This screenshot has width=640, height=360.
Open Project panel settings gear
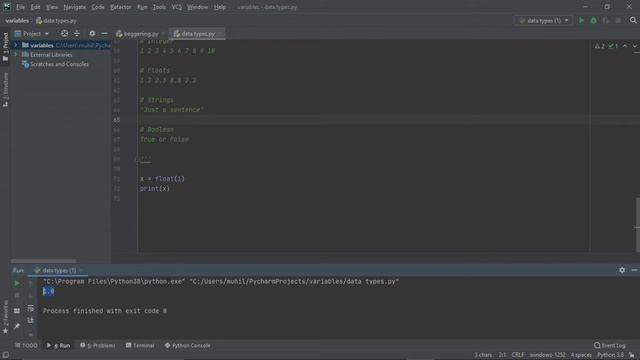[x=92, y=33]
